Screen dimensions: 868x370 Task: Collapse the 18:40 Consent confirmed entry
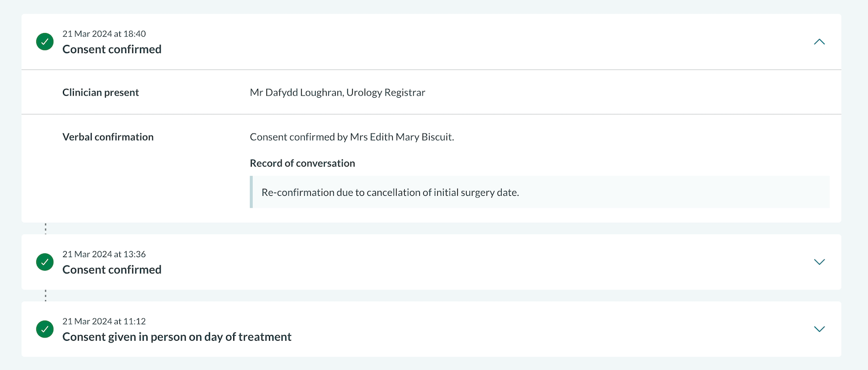[819, 42]
